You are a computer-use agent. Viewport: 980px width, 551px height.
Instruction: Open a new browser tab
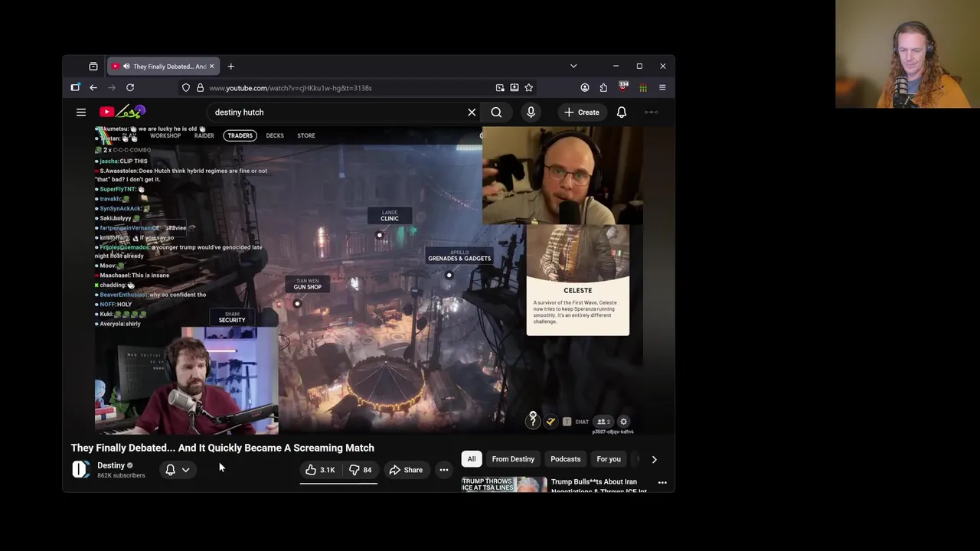[230, 67]
